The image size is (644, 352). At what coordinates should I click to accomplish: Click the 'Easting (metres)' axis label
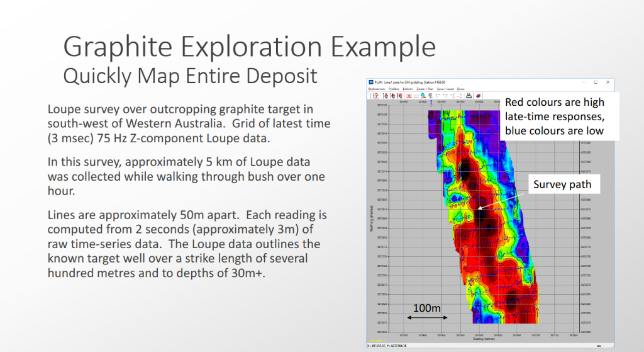coord(484,339)
